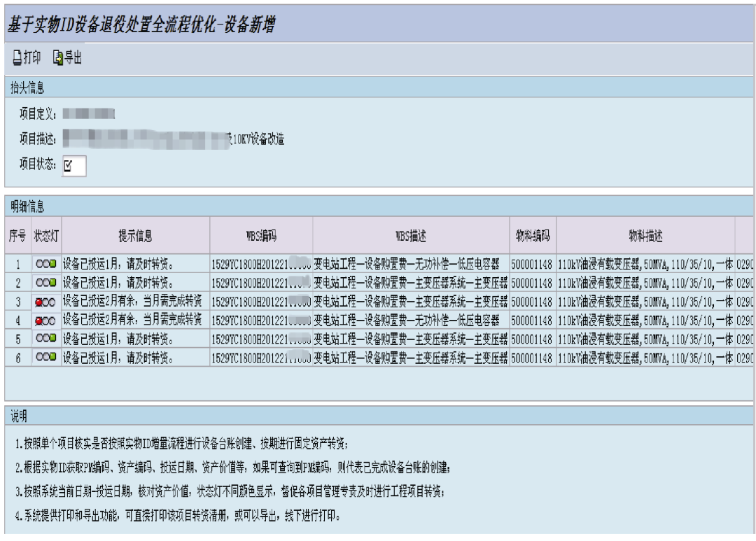Select row number 4 cell
756x541 pixels.
point(17,321)
